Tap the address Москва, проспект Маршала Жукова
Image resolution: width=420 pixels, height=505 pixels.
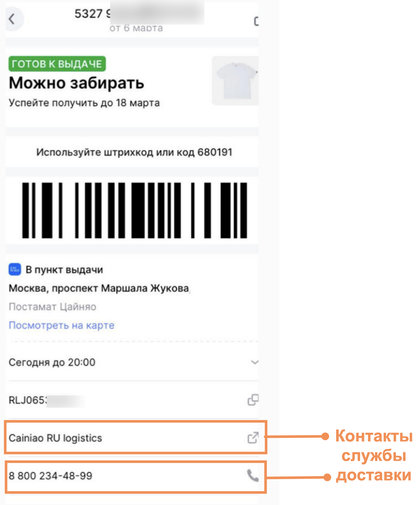[x=99, y=288]
